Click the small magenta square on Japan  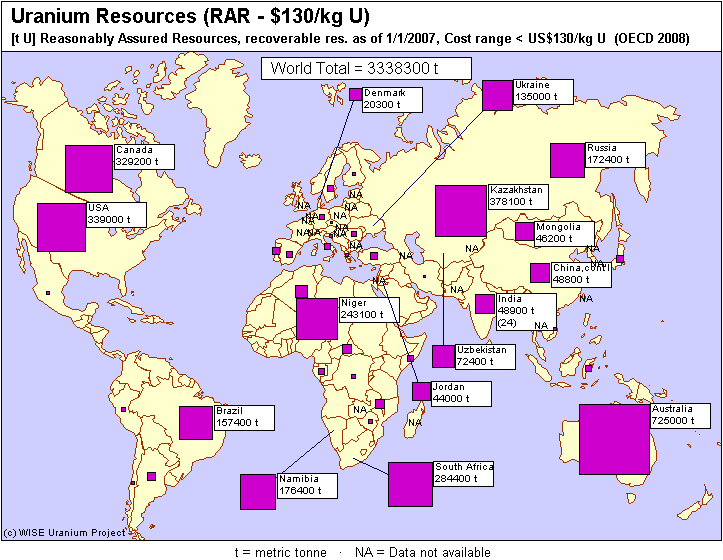pyautogui.click(x=620, y=259)
